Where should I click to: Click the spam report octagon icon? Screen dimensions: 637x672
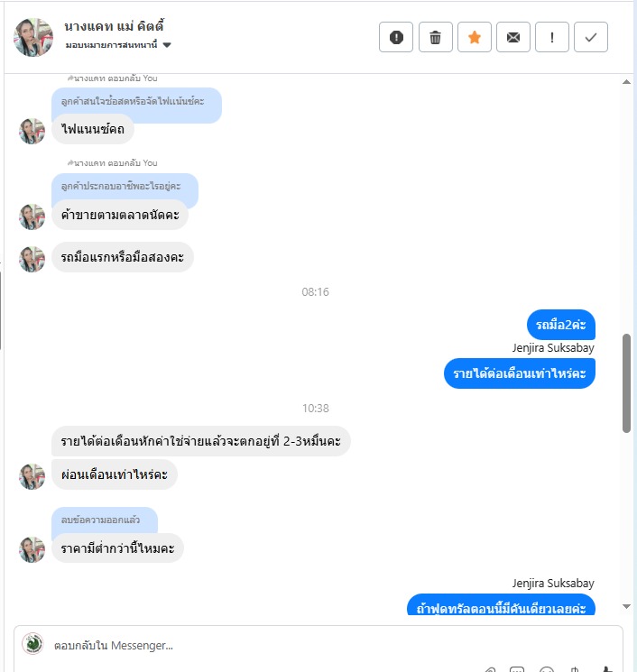pos(396,37)
